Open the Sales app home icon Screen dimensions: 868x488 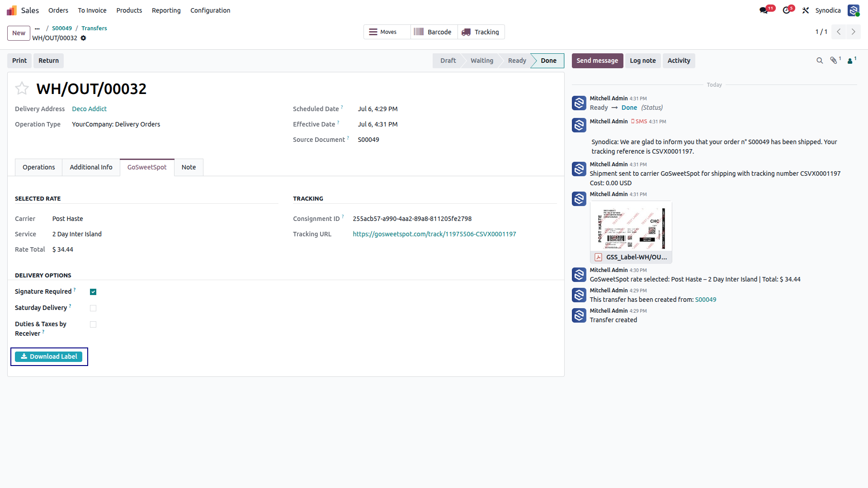click(x=12, y=10)
